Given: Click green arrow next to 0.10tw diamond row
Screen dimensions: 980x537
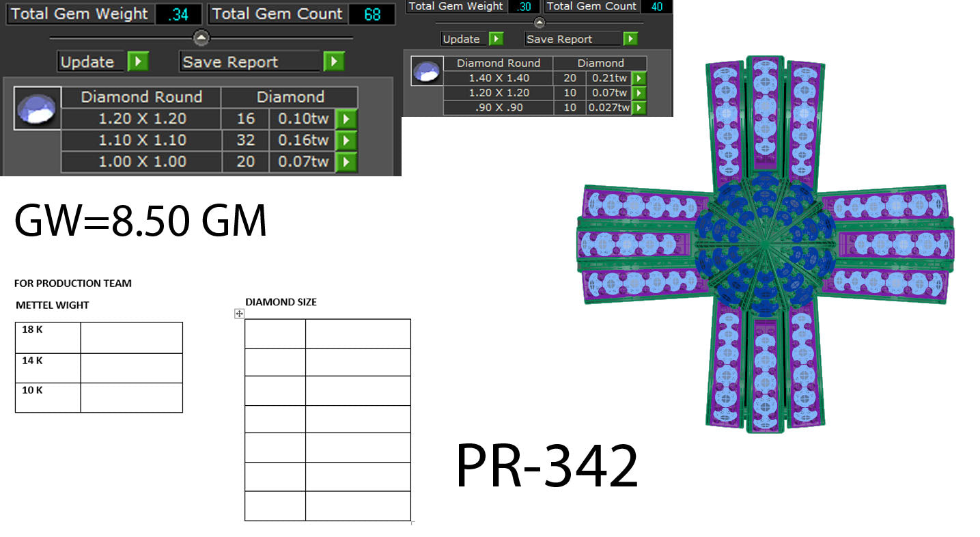Looking at the screenshot, I should (x=346, y=118).
